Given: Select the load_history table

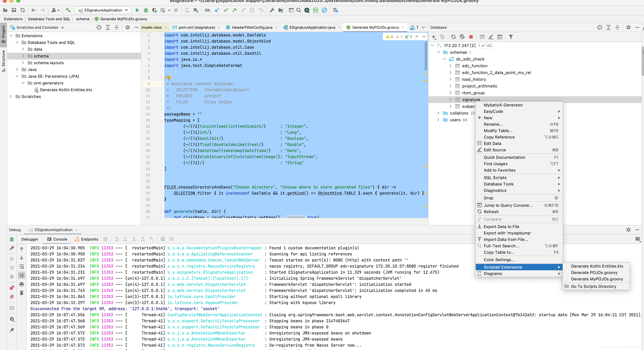Looking at the screenshot, I should click(474, 79).
